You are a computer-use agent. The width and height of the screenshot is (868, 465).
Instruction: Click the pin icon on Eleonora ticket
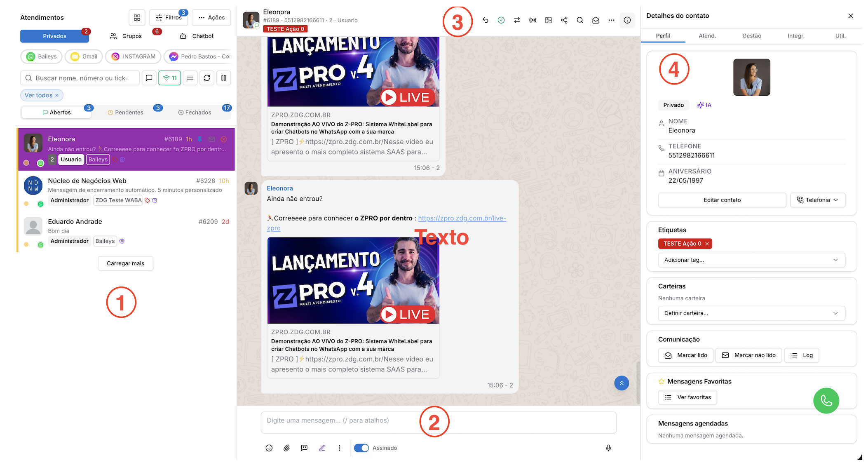coord(199,139)
